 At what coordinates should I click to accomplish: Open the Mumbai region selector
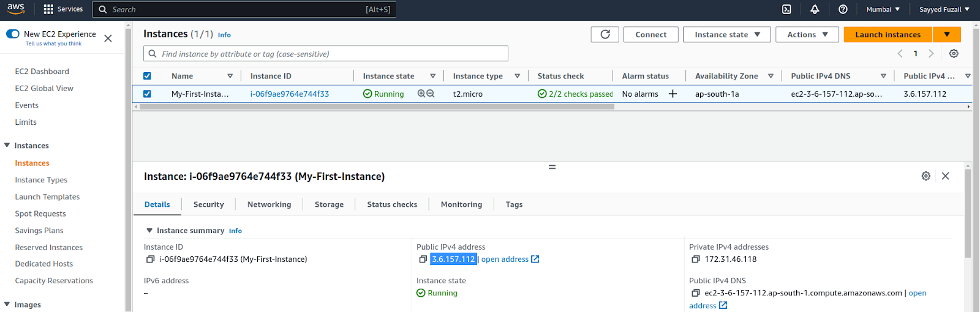[883, 9]
